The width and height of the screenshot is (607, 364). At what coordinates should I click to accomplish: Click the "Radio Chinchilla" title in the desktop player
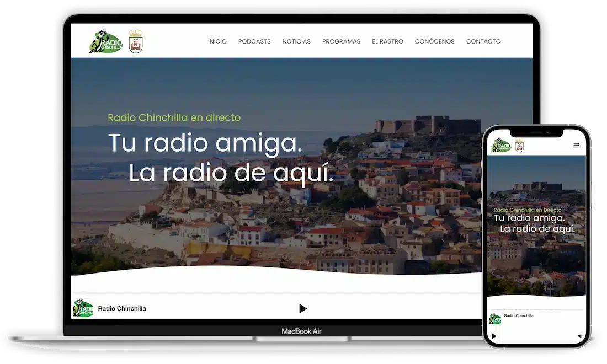click(x=122, y=308)
